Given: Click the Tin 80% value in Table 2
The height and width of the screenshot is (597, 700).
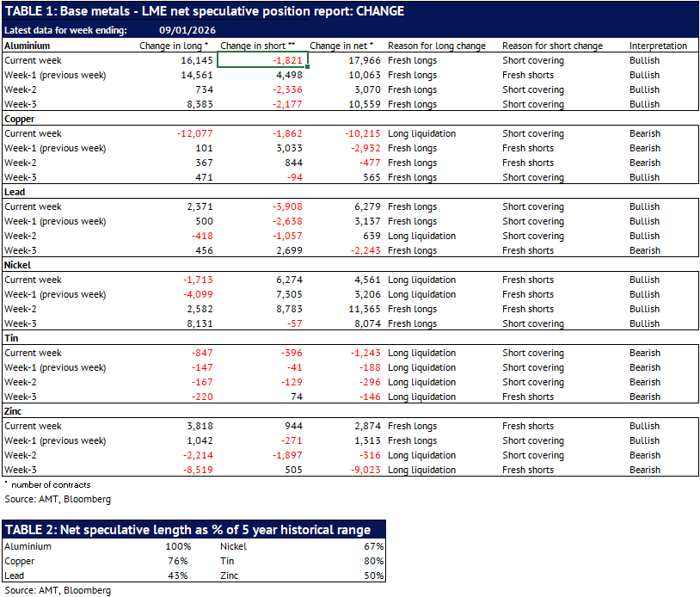Looking at the screenshot, I should [x=374, y=561].
